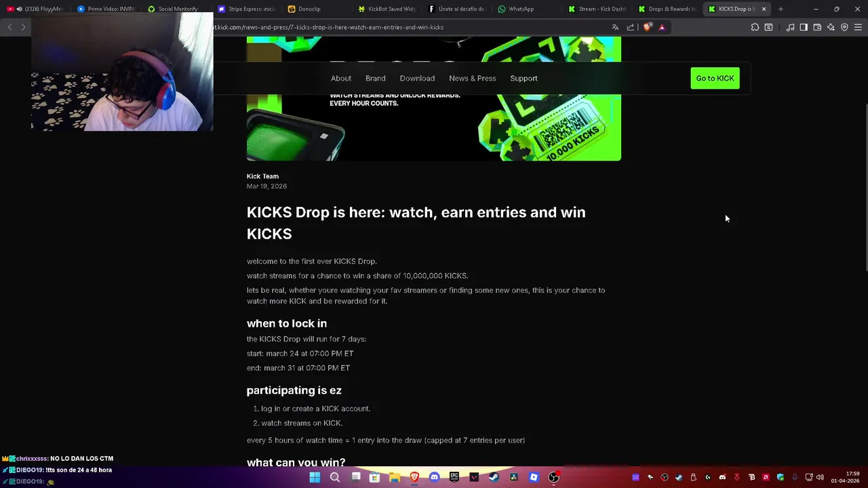
Task: Open Steam from the taskbar
Action: coord(494,477)
